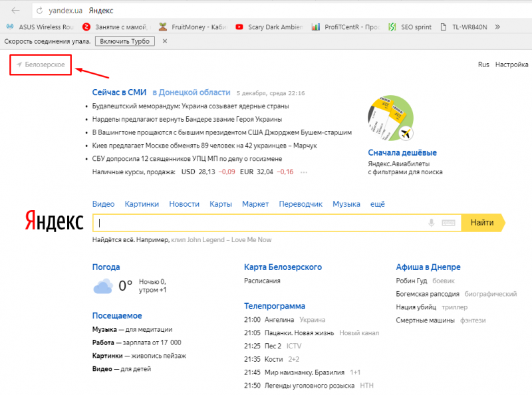532x395 pixels.
Task: Open Сначала дешёвые promo link
Action: click(402, 153)
